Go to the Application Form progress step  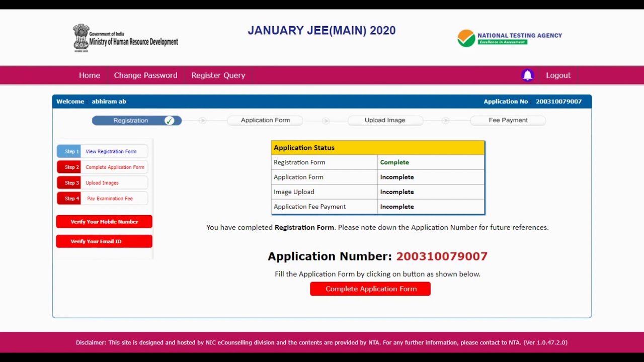265,120
